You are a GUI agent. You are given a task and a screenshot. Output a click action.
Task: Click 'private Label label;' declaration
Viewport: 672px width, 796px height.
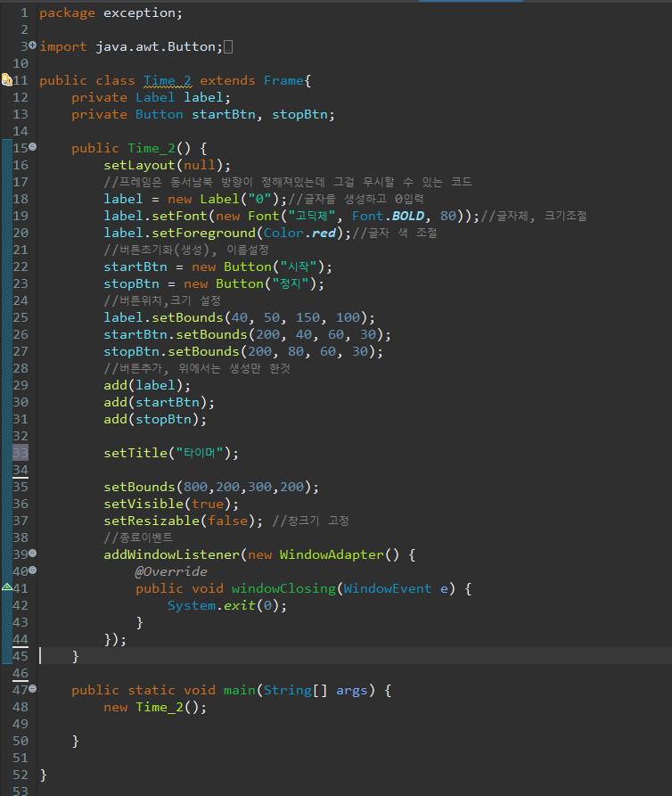pyautogui.click(x=151, y=97)
